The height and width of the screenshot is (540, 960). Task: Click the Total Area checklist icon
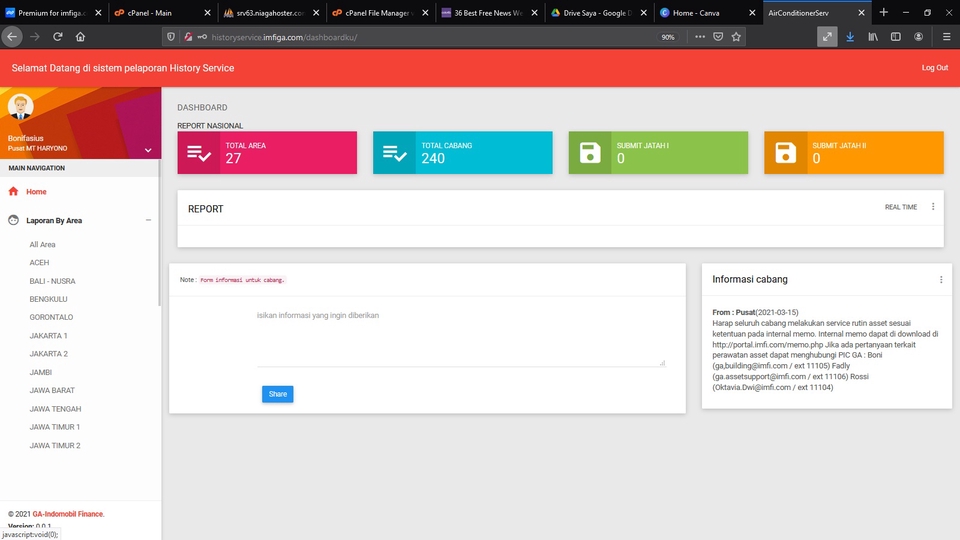click(x=199, y=153)
